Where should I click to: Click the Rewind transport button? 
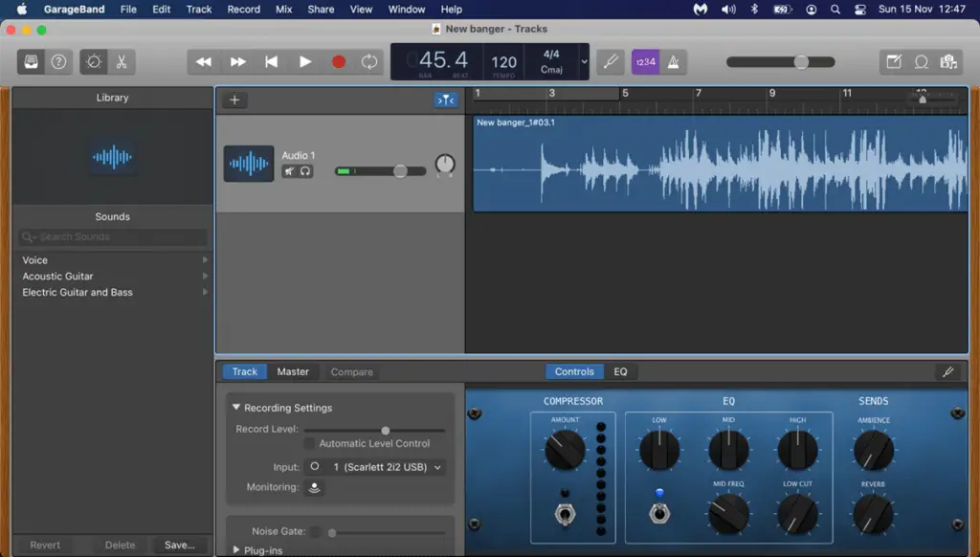click(204, 62)
